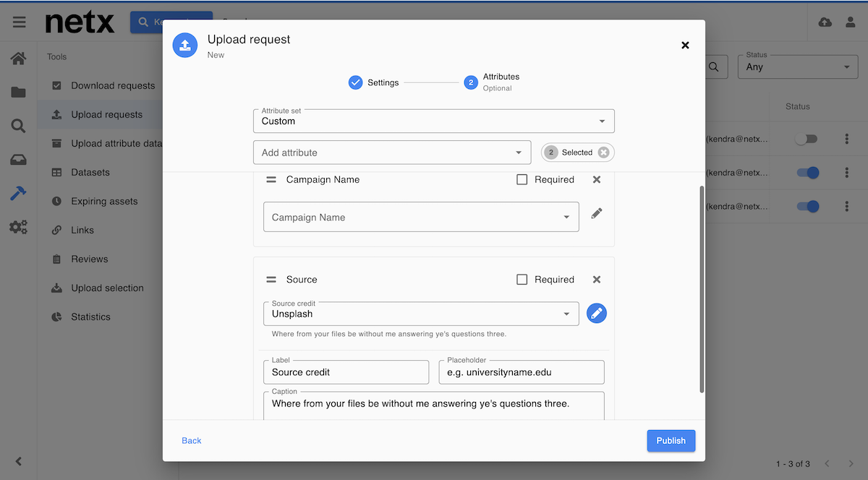
Task: Click the 1 - 3 of 3 pagination text
Action: [x=793, y=463]
